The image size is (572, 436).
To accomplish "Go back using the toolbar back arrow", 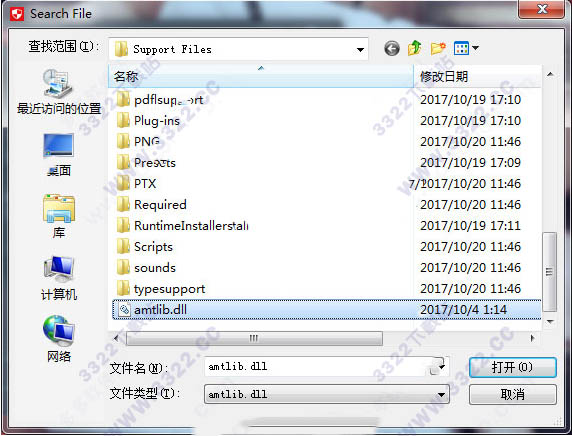I will pyautogui.click(x=392, y=49).
